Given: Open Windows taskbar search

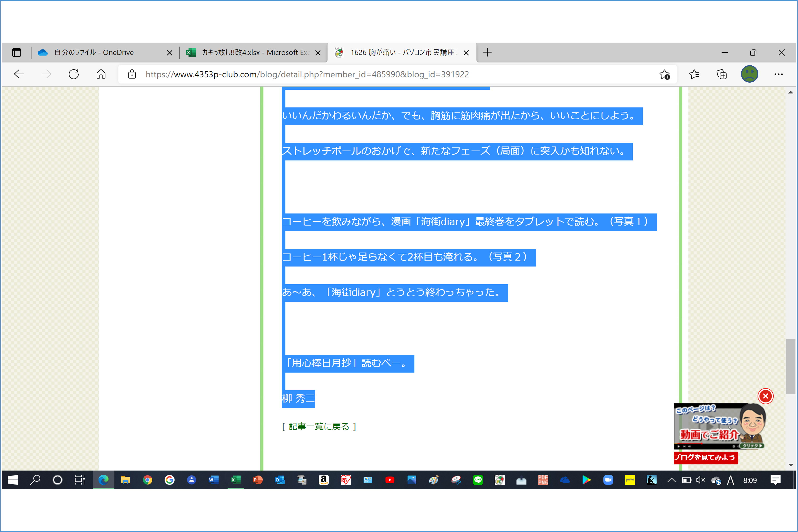Looking at the screenshot, I should 35,480.
